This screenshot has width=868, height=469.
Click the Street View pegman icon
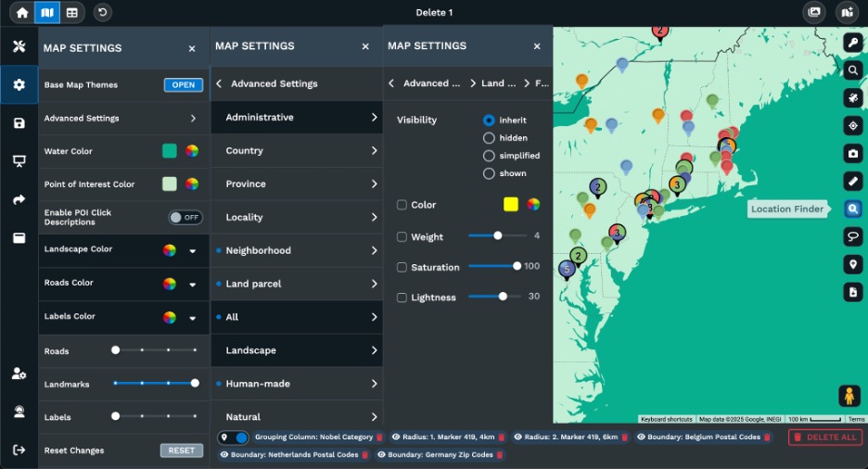coord(849,396)
